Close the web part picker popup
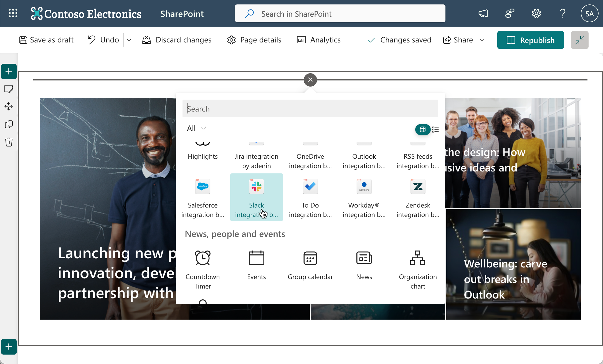This screenshot has width=603, height=364. click(310, 80)
